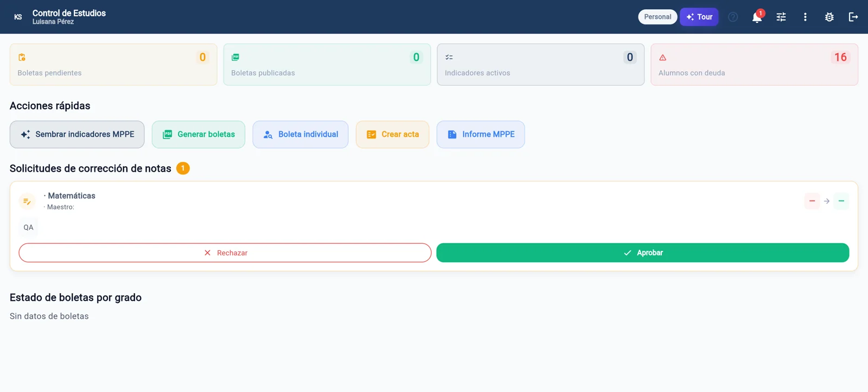Click the Maestro label
The width and height of the screenshot is (868, 392).
(60, 207)
